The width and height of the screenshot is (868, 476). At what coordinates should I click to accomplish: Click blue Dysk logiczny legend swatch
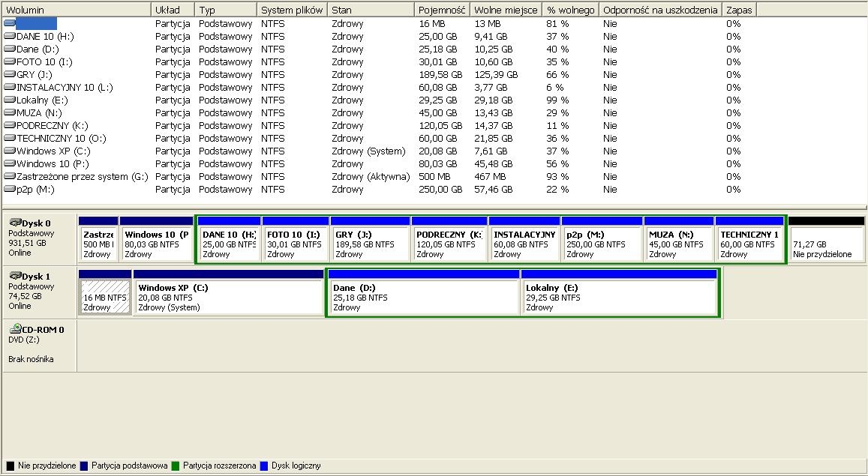[x=263, y=466]
